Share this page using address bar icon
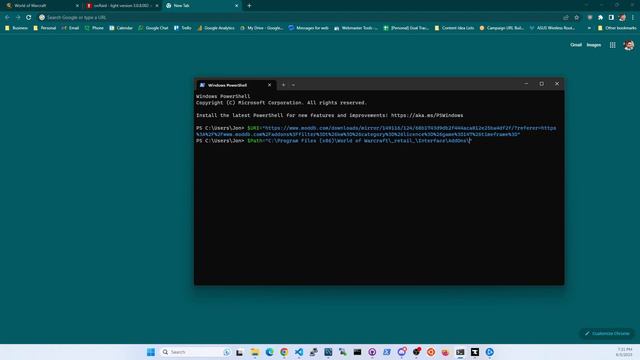Screen dimensions: 640x360 (x=566, y=18)
